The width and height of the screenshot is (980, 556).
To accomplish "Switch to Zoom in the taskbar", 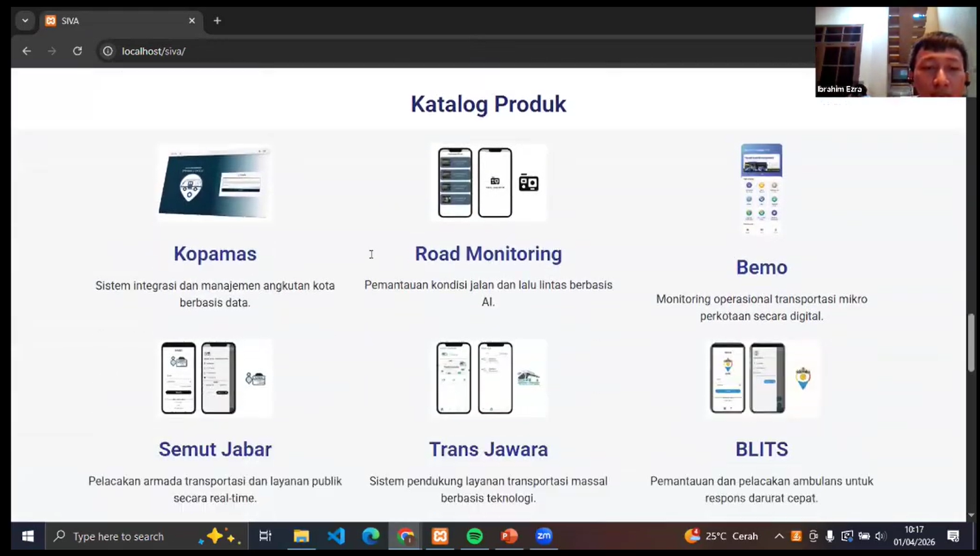I will (x=544, y=536).
